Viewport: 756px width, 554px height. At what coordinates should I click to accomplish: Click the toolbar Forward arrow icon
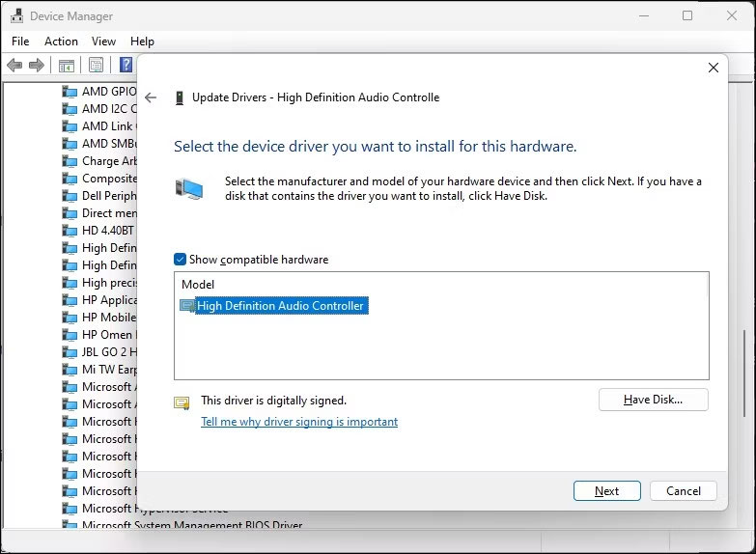point(37,66)
